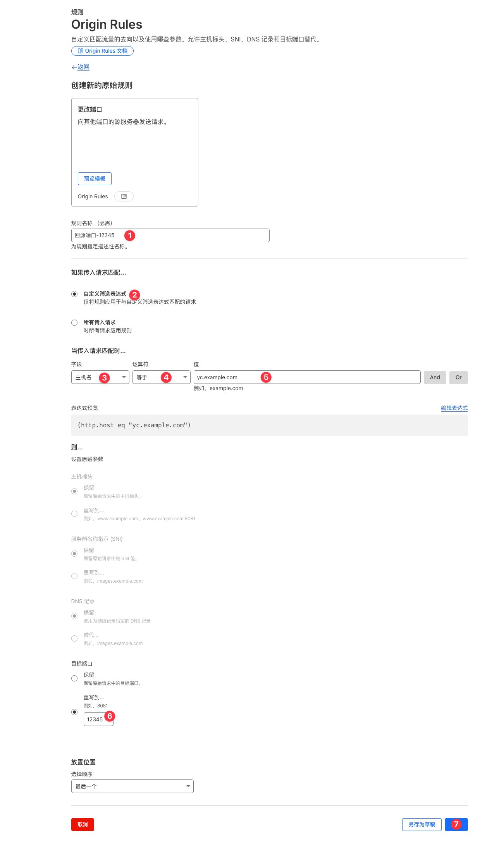Click the Or button

(458, 377)
